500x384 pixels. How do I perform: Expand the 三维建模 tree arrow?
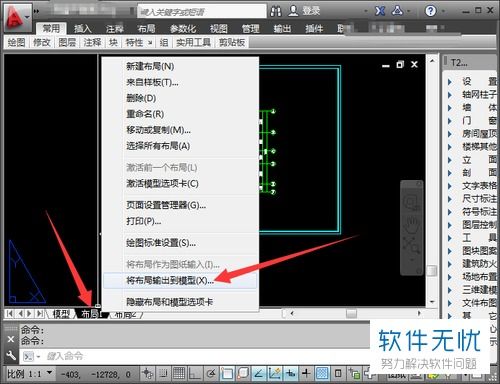[450, 290]
